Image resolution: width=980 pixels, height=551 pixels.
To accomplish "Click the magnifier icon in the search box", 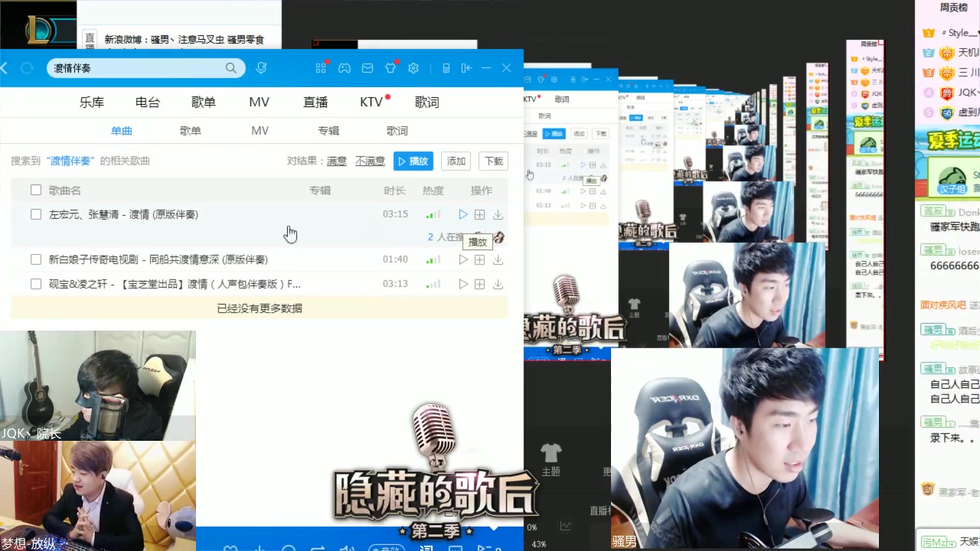I will [230, 68].
